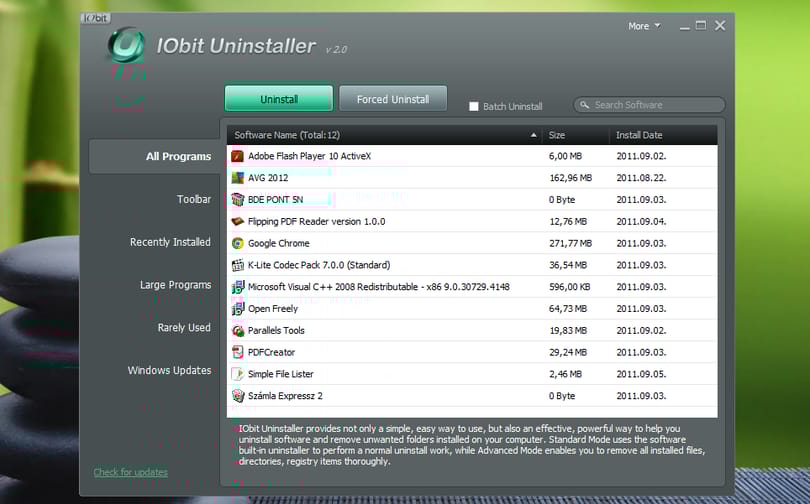Select the Rarely Used category
Image resolution: width=810 pixels, height=504 pixels.
pyautogui.click(x=184, y=328)
